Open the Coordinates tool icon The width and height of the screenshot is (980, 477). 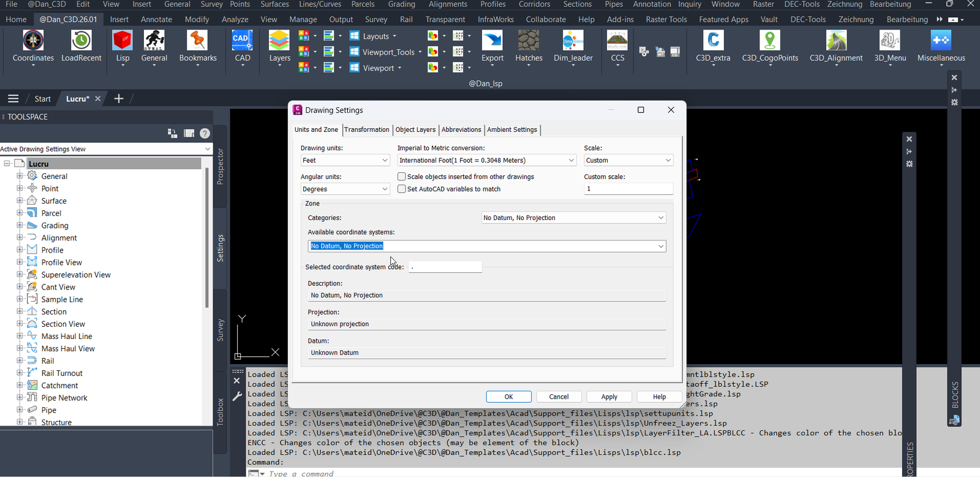33,41
